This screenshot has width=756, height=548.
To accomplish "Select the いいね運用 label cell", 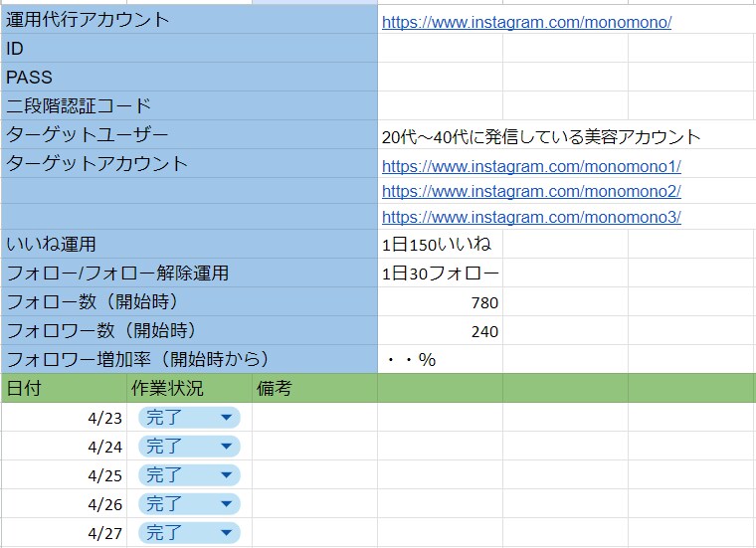I will click(189, 244).
